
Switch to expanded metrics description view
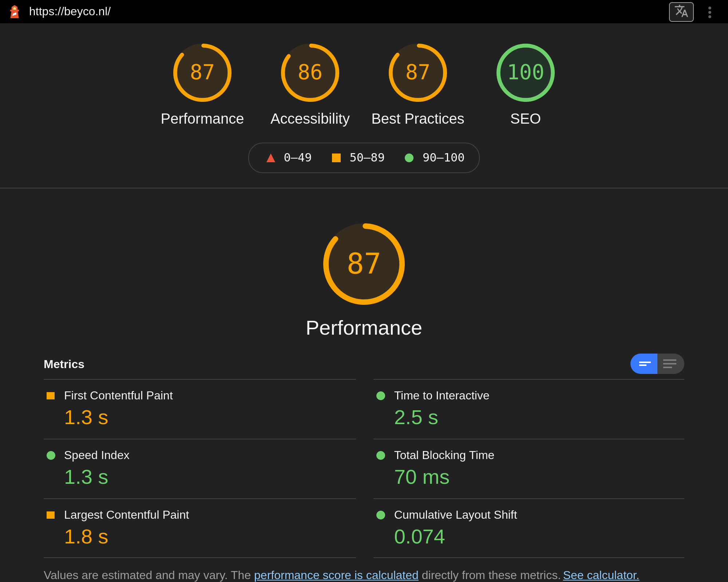point(670,364)
